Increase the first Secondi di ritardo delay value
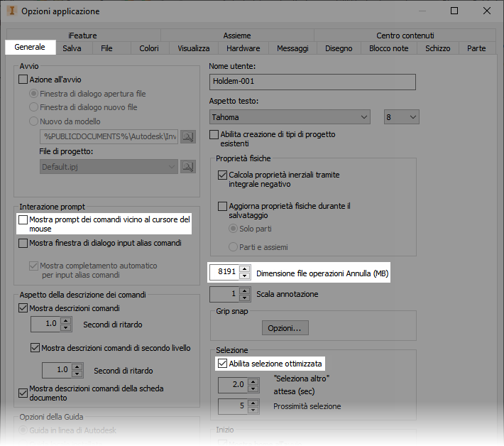 (65, 320)
